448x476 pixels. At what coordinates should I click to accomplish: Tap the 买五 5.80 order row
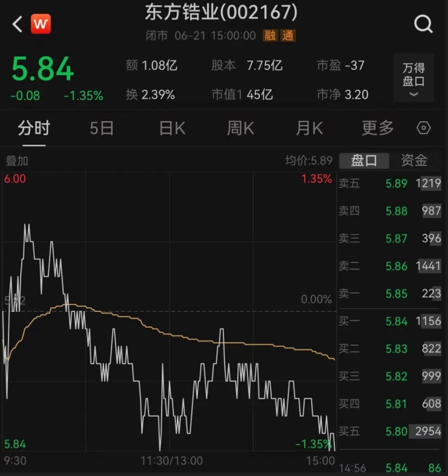click(390, 431)
